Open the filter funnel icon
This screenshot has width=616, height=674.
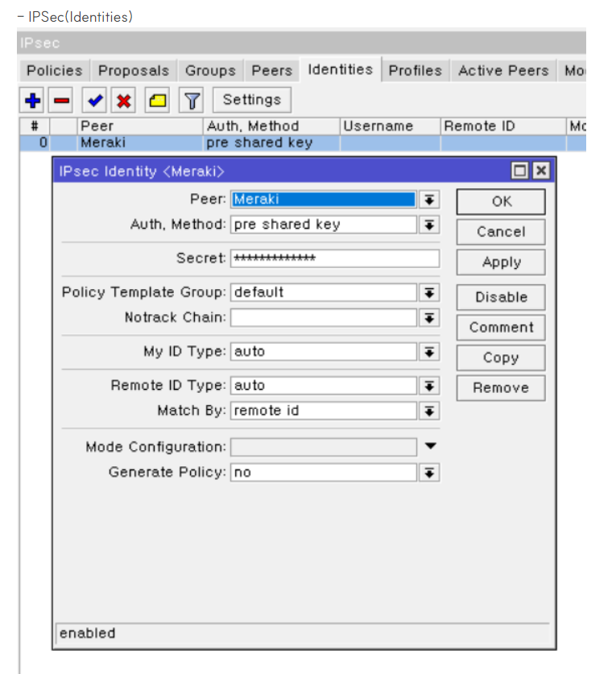pyautogui.click(x=192, y=101)
